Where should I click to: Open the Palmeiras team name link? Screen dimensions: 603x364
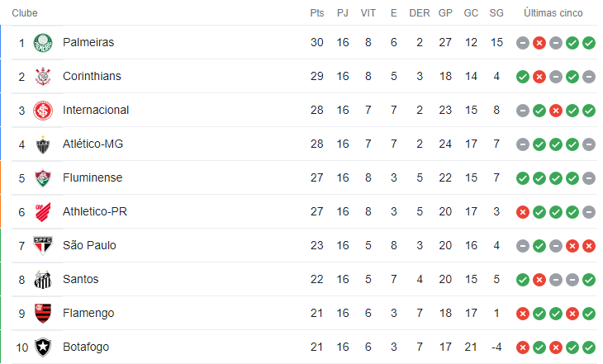click(x=88, y=42)
